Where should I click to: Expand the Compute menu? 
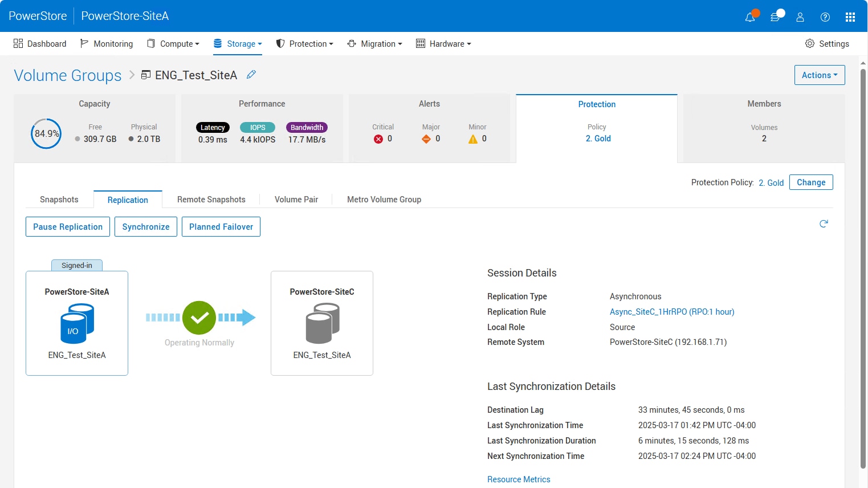click(173, 44)
